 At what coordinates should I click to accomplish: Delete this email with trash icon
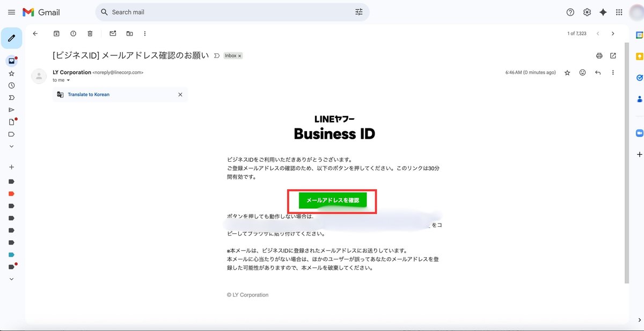90,33
